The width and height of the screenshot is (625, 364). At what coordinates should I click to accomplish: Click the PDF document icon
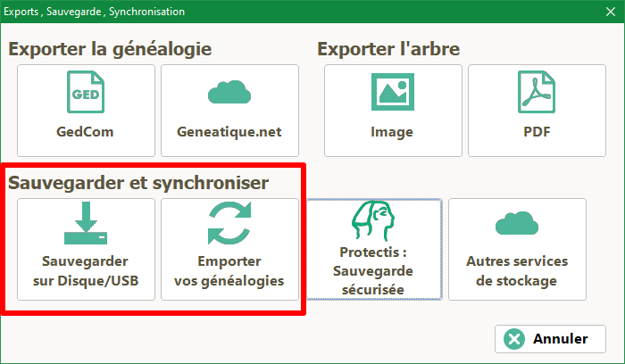[537, 92]
